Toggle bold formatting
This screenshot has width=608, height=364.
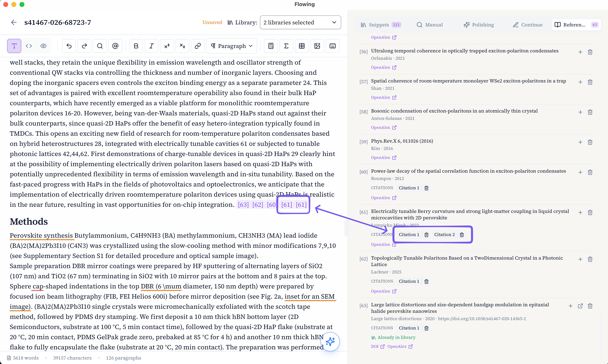(136, 46)
